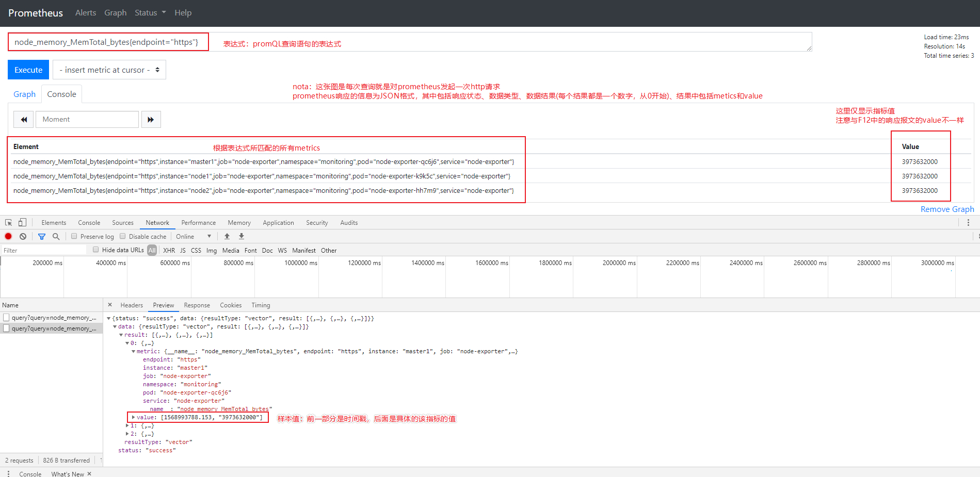
Task: Open the Online throttling dropdown
Action: click(x=194, y=237)
